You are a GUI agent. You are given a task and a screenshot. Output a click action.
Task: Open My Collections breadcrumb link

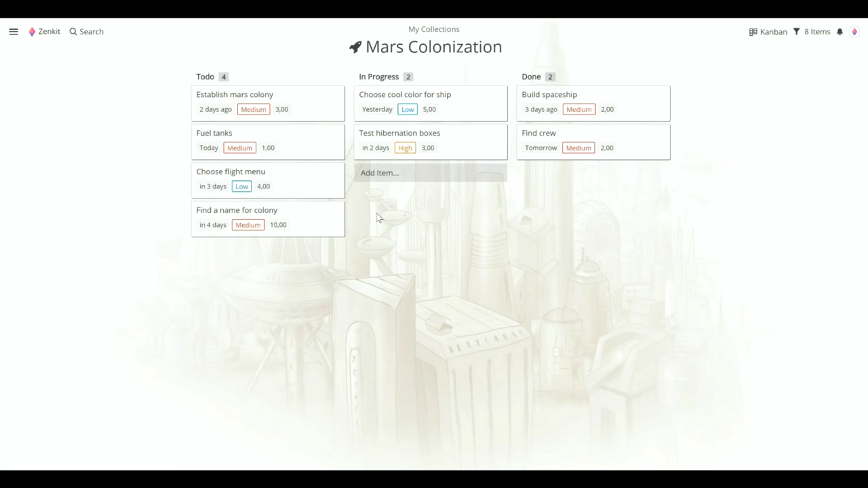[434, 29]
